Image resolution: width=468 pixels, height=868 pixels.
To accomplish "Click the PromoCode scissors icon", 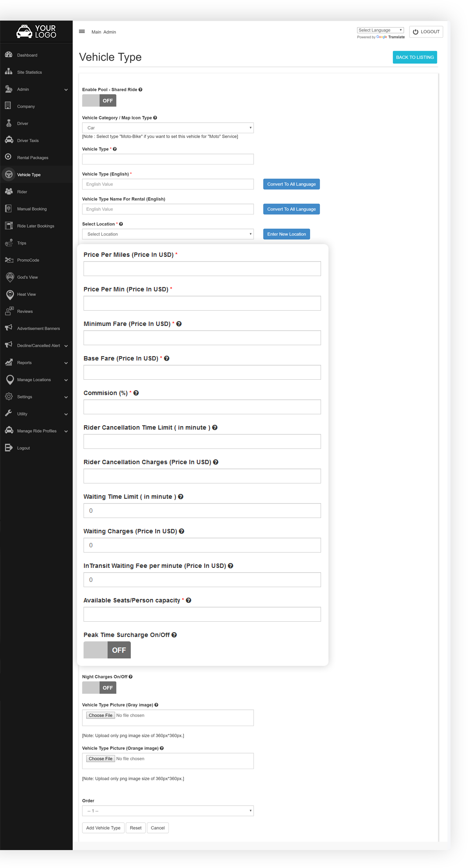I will pos(9,260).
